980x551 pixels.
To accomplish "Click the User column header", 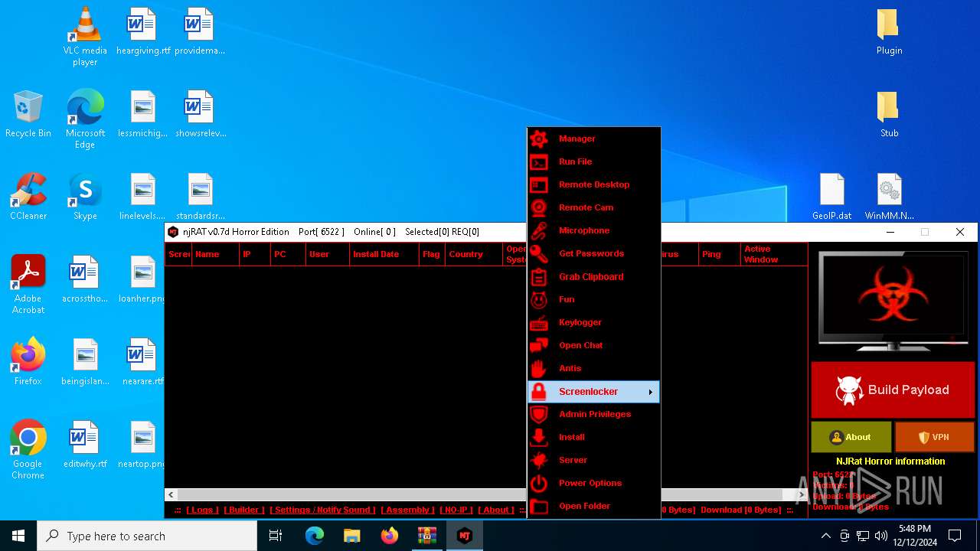I will click(328, 254).
